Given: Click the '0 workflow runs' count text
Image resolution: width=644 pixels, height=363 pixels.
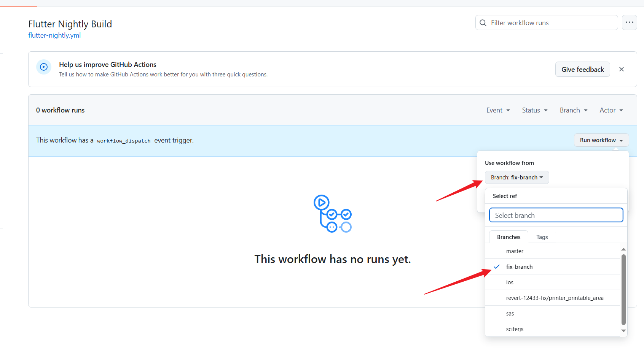Looking at the screenshot, I should [x=60, y=110].
